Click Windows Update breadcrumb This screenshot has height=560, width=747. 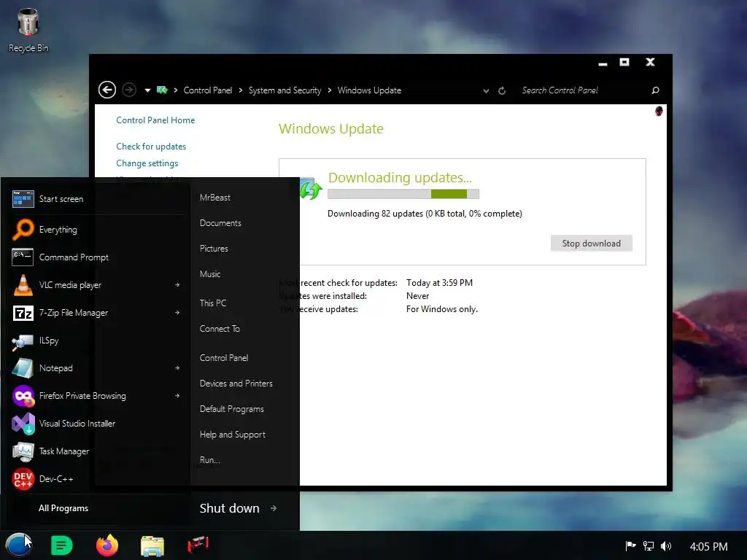pos(369,90)
